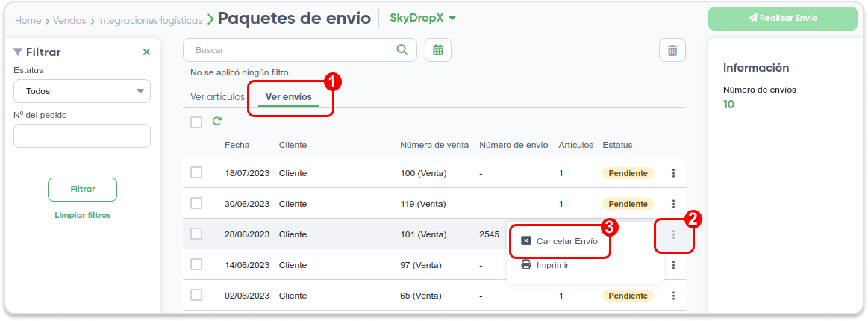Image resolution: width=868 pixels, height=321 pixels.
Task: Select checkbox for sale 101 row
Action: [196, 234]
